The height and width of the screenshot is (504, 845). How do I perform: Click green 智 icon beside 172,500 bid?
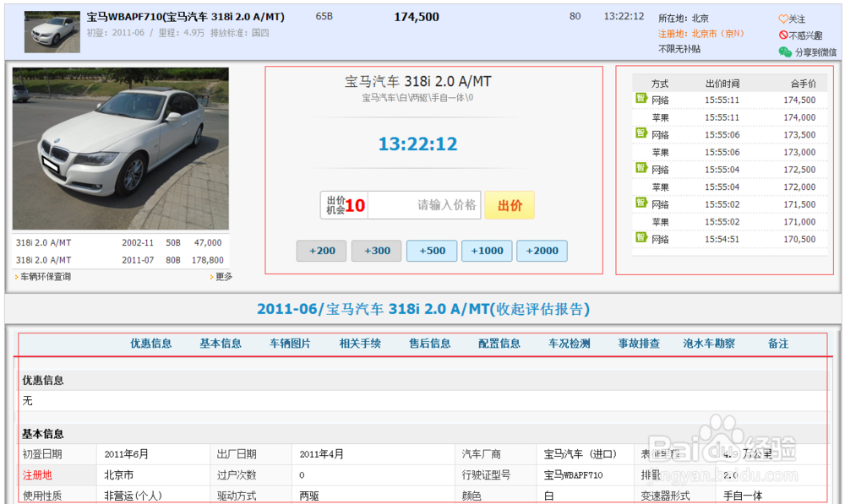641,167
